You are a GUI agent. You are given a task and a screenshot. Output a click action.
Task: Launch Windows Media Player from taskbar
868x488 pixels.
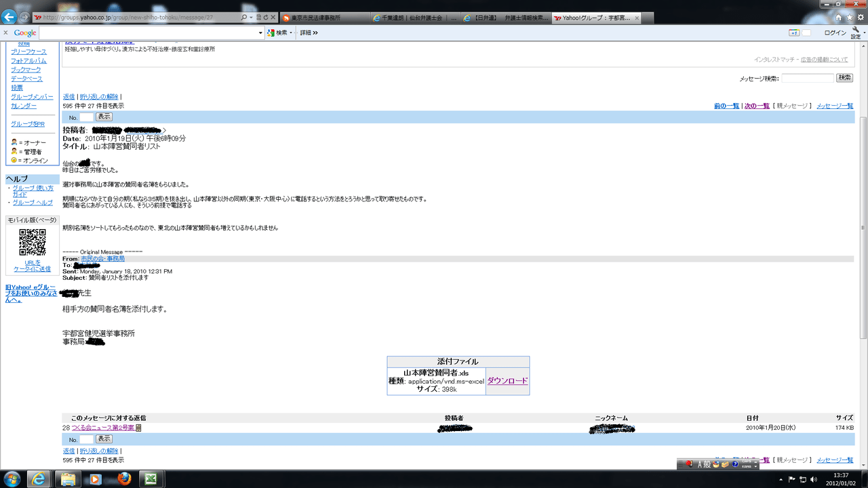point(96,479)
